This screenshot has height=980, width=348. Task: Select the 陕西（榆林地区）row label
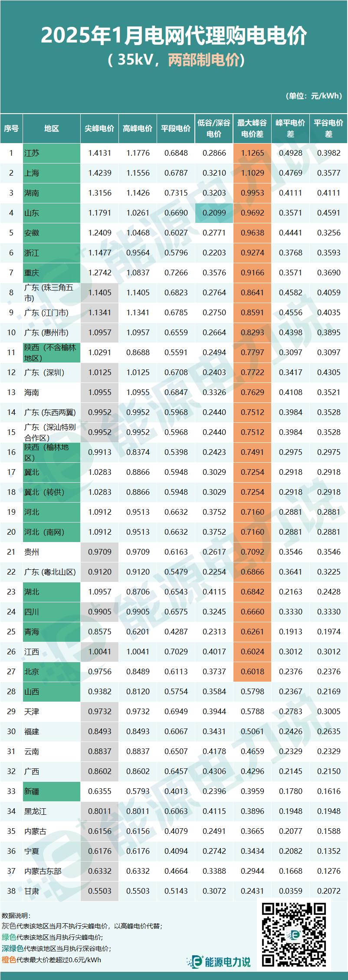click(x=52, y=452)
